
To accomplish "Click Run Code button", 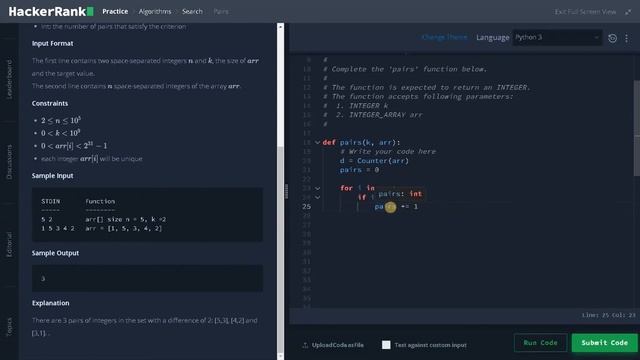I will coord(540,342).
